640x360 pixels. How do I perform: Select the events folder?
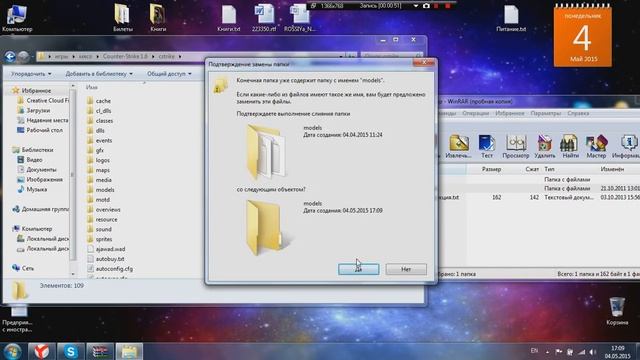(99, 140)
